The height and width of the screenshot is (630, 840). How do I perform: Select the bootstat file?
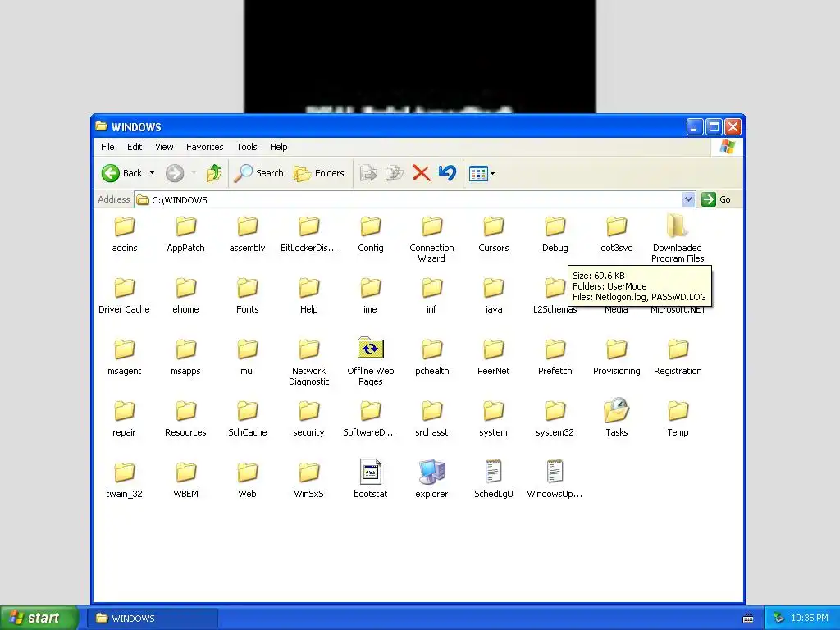pyautogui.click(x=371, y=479)
